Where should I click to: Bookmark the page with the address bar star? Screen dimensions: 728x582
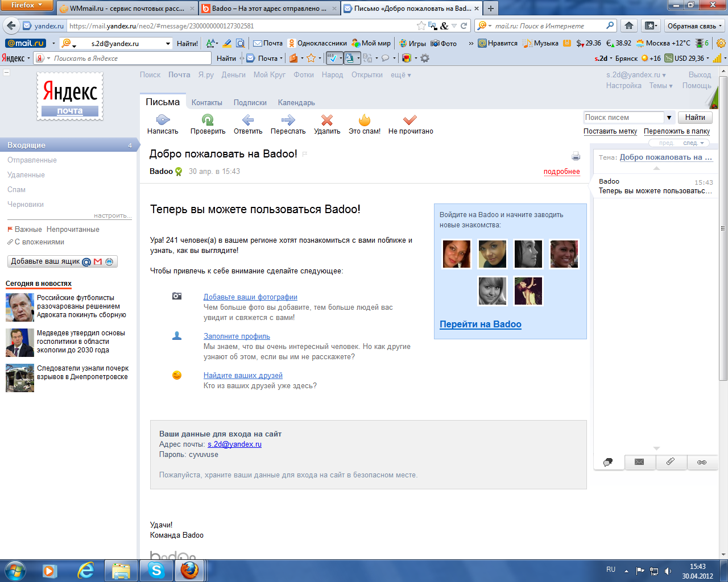tap(421, 26)
